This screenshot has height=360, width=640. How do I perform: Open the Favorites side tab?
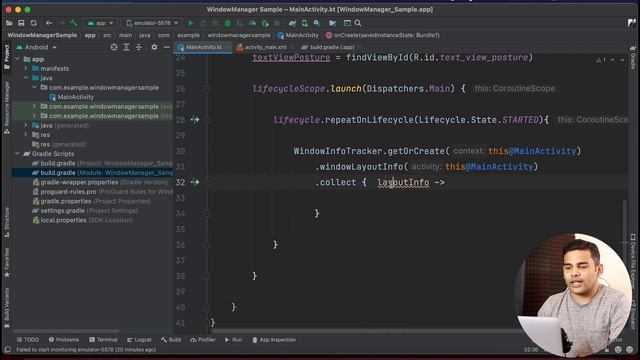[x=7, y=262]
